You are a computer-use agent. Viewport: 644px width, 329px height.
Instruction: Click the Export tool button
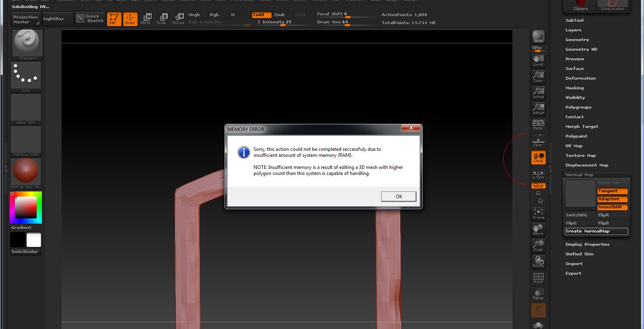(x=573, y=273)
